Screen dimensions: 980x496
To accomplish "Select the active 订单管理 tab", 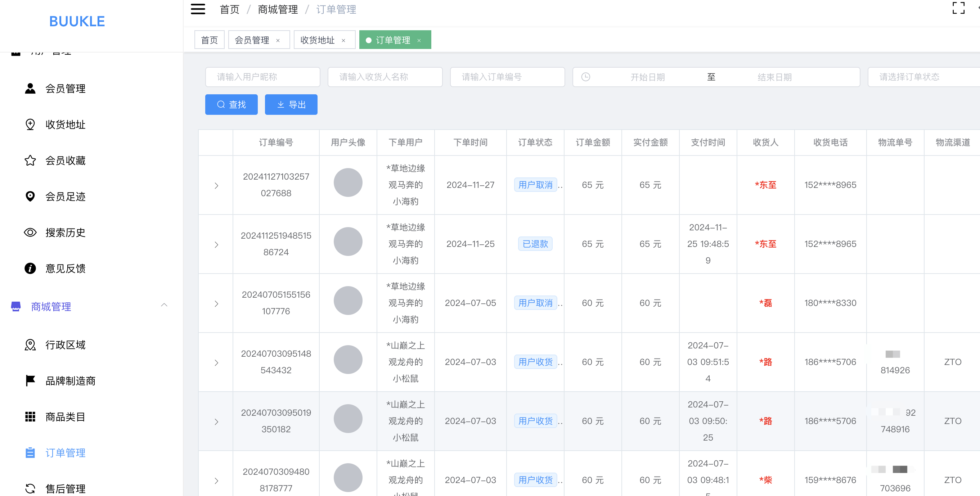I will pyautogui.click(x=395, y=40).
